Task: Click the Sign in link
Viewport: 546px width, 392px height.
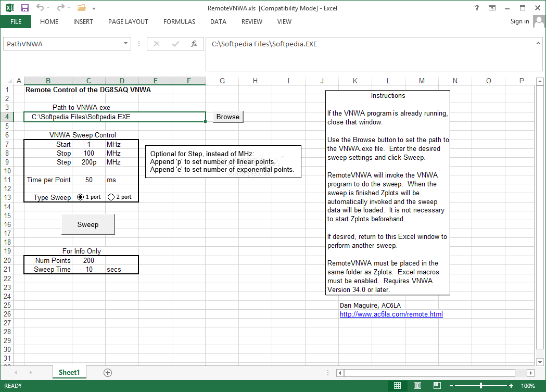Action: pyautogui.click(x=519, y=21)
